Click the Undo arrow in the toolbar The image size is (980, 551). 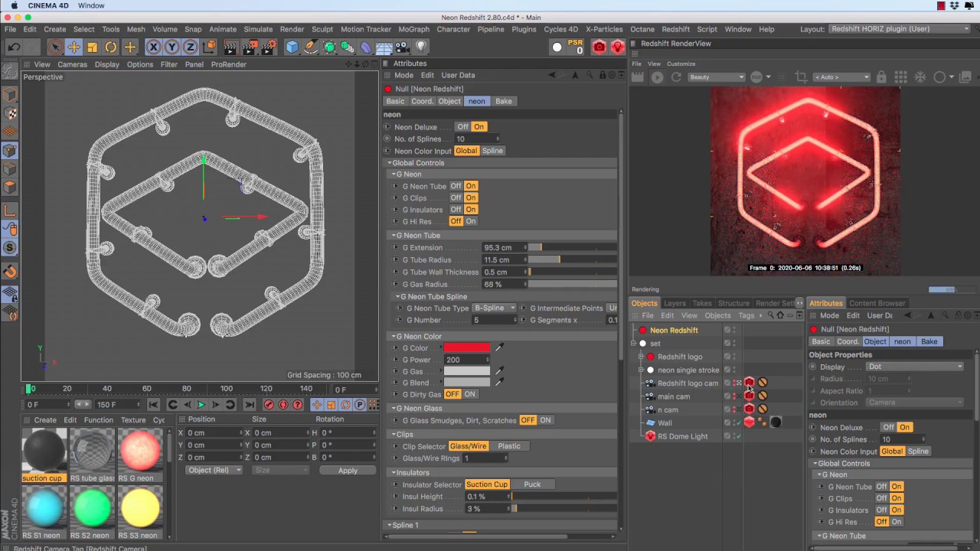(14, 47)
